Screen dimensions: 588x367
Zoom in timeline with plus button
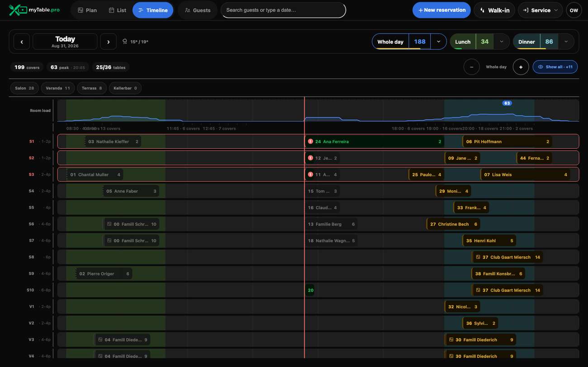[x=521, y=67]
